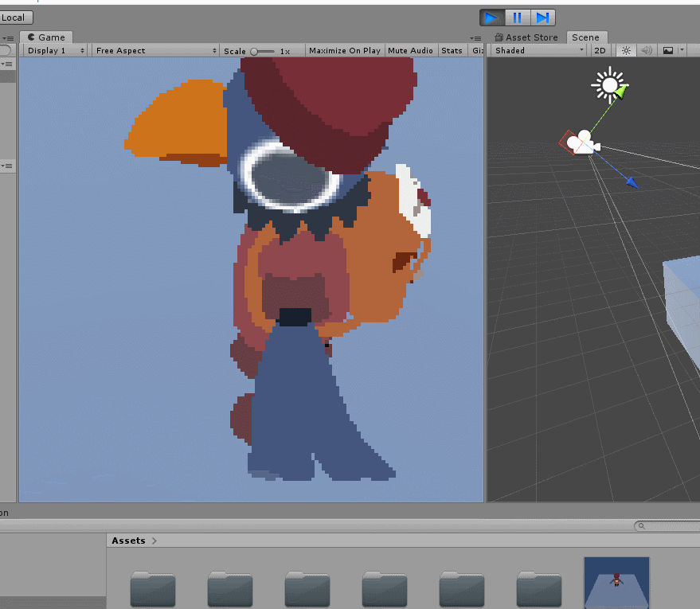Toggle Gizmos button in Game view
700x609 pixels.
tap(478, 50)
